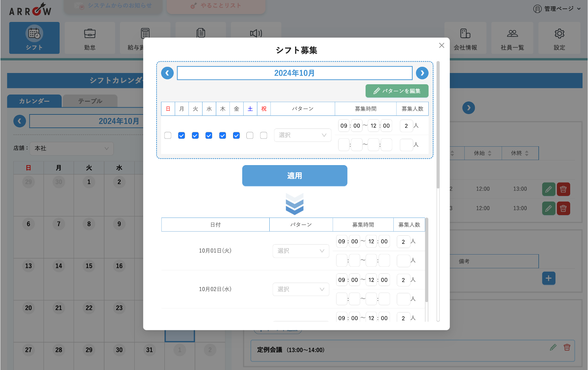
Task: Click the dialog's vertical scrollbar
Action: coord(438,125)
